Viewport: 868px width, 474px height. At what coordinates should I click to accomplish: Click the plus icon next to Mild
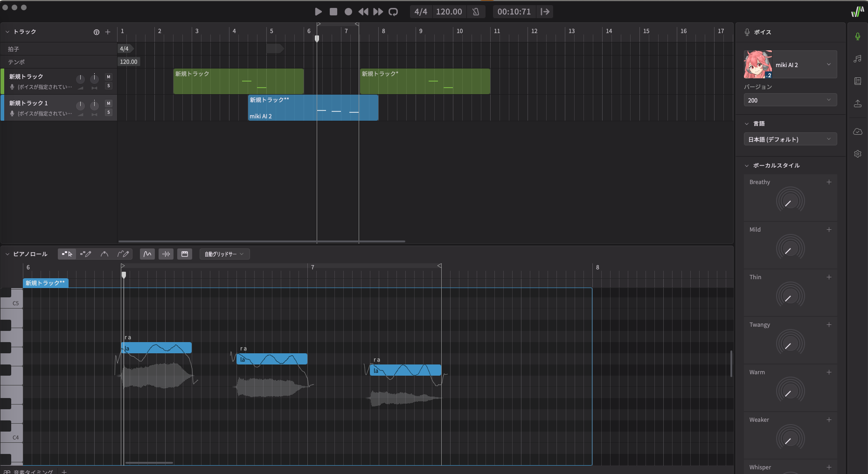829,230
